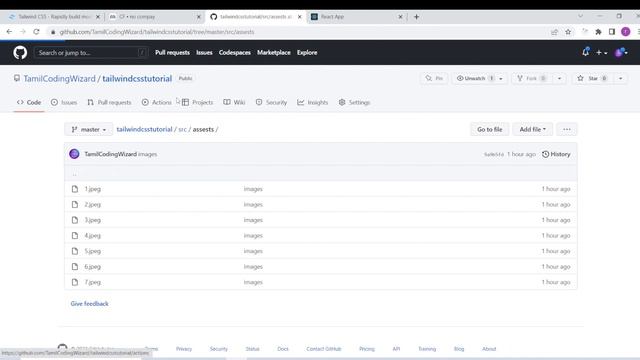Open Issues in top navigation

click(204, 53)
